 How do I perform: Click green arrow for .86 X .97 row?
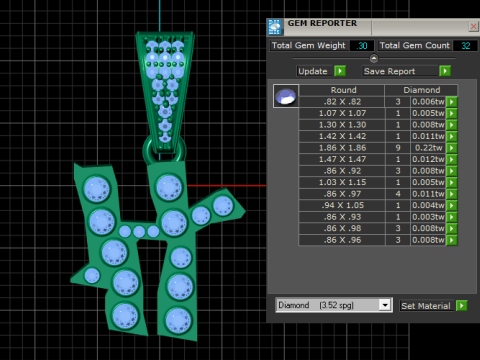tap(452, 194)
